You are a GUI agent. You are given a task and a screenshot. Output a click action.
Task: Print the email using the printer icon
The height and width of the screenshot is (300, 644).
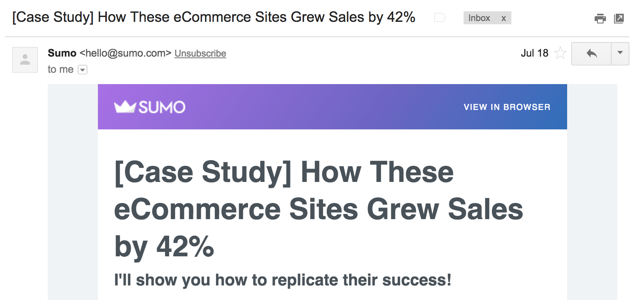600,18
